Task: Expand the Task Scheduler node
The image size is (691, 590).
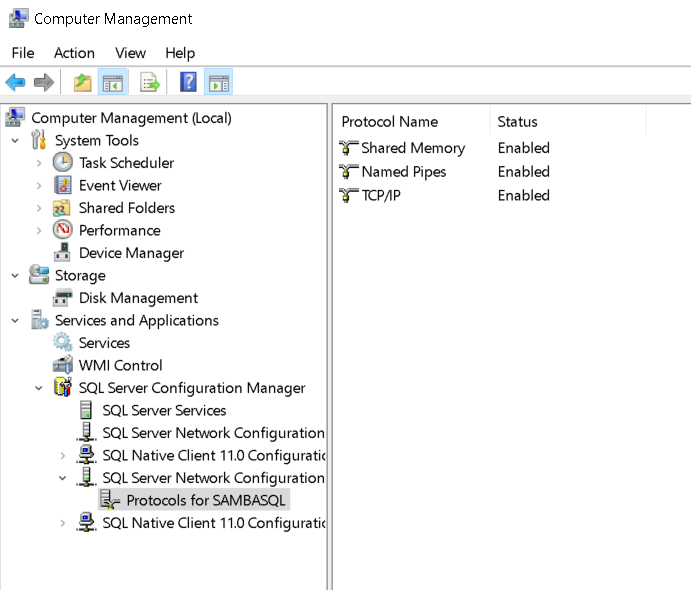Action: (39, 163)
